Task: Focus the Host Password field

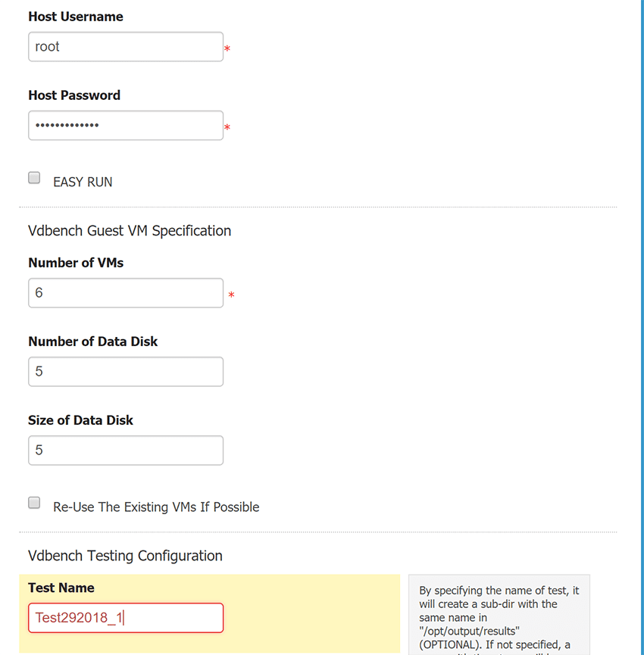Action: (125, 126)
